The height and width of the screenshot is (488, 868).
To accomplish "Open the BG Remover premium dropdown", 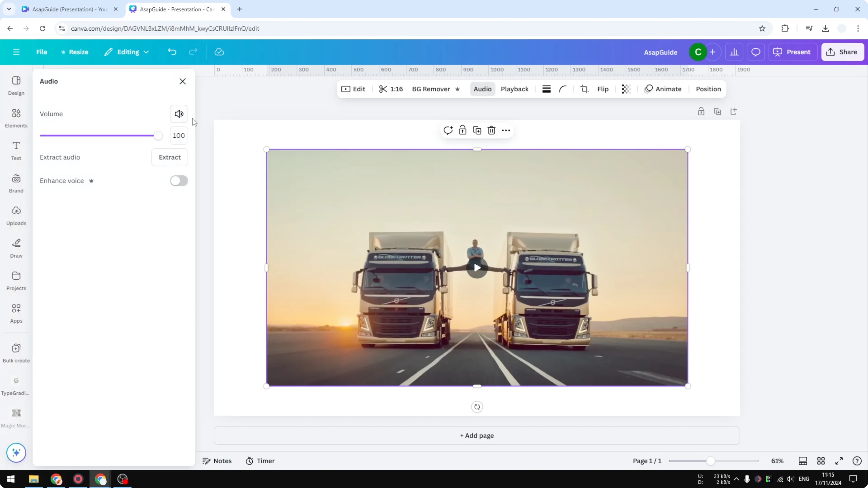I will click(458, 89).
